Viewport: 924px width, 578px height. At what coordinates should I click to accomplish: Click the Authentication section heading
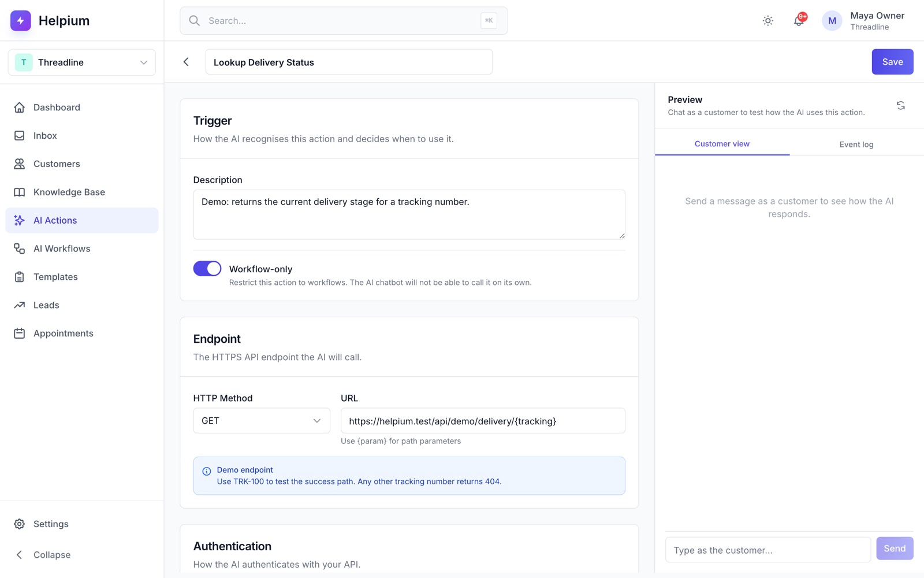click(232, 546)
